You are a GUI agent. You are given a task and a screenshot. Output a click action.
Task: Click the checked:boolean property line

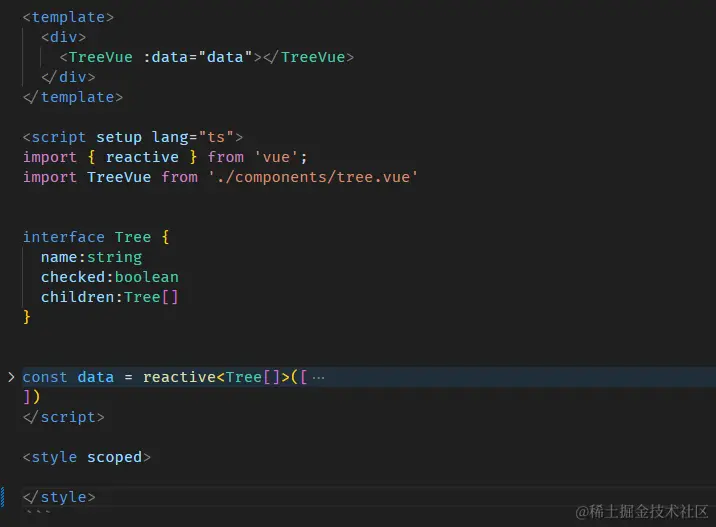point(110,277)
